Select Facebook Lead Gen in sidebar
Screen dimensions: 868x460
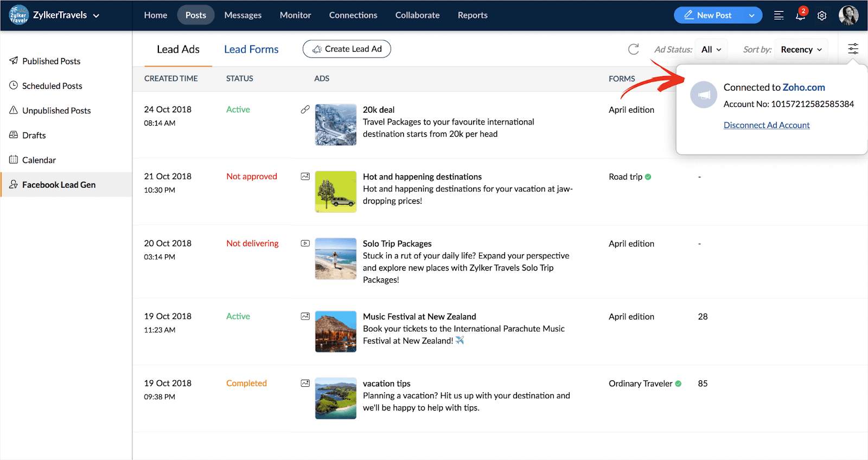pos(66,184)
